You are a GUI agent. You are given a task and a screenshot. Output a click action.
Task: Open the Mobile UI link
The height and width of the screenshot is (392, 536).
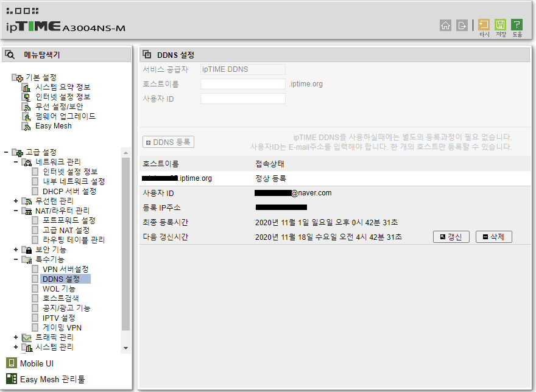(x=37, y=363)
